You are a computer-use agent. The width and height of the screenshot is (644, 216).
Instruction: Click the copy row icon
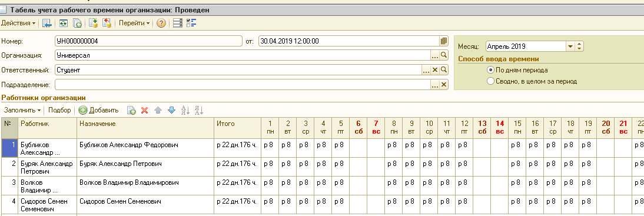pos(131,110)
